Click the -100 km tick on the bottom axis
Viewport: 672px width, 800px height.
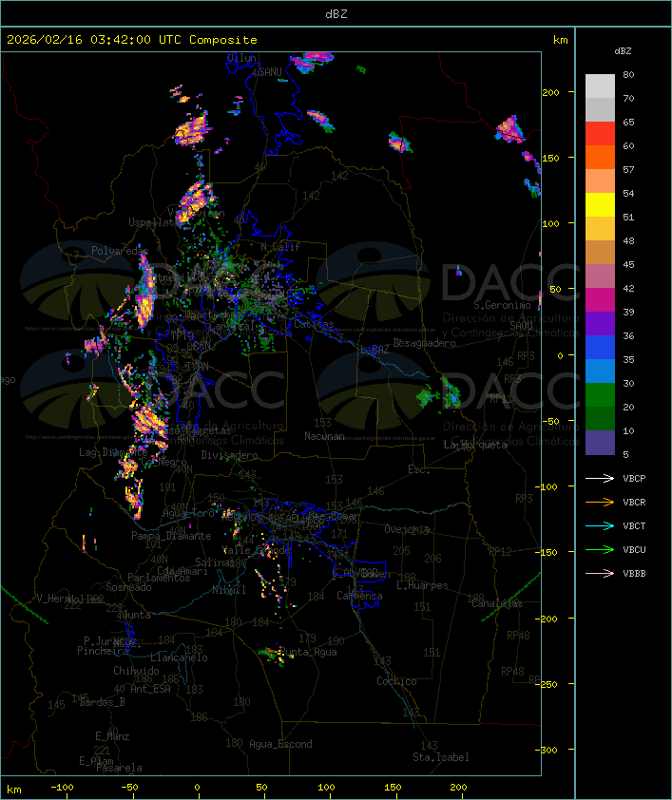coord(62,788)
